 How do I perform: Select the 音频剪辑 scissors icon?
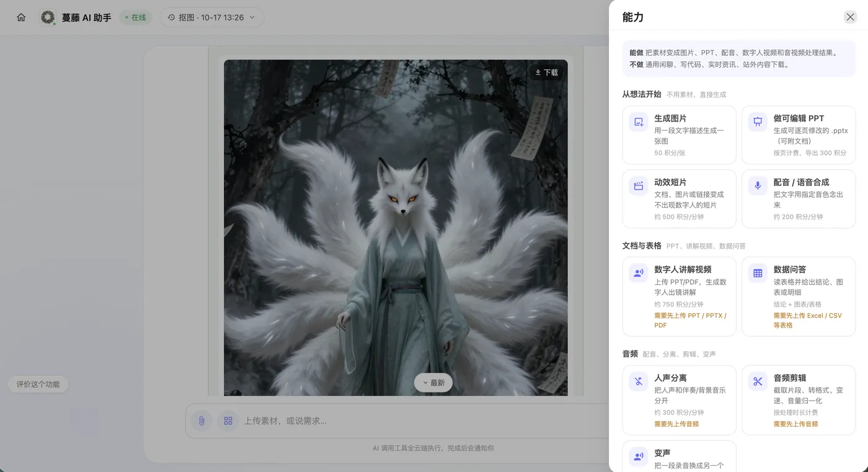(758, 381)
